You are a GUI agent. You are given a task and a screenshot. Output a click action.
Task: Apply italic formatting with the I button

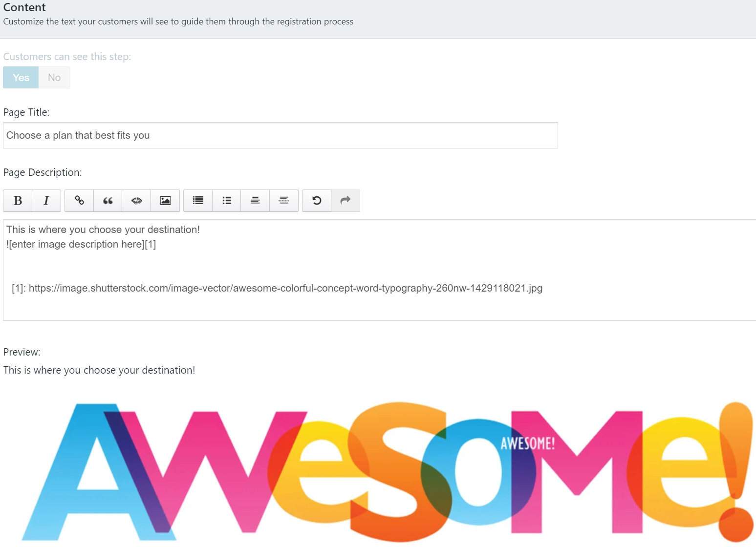46,201
